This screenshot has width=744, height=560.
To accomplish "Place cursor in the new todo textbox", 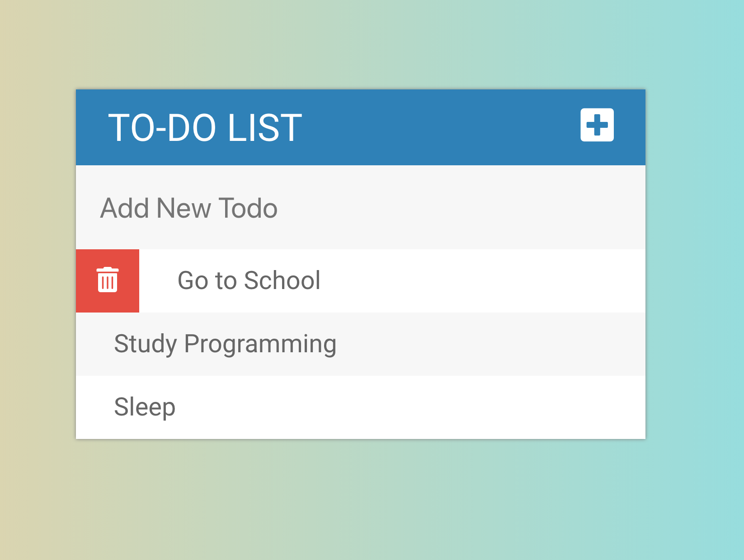I will 360,208.
